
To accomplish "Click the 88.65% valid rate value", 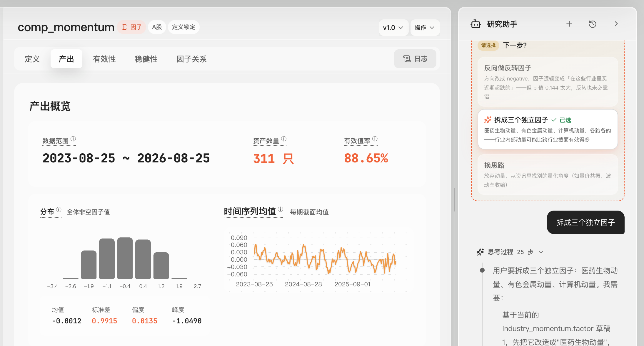I will [366, 158].
